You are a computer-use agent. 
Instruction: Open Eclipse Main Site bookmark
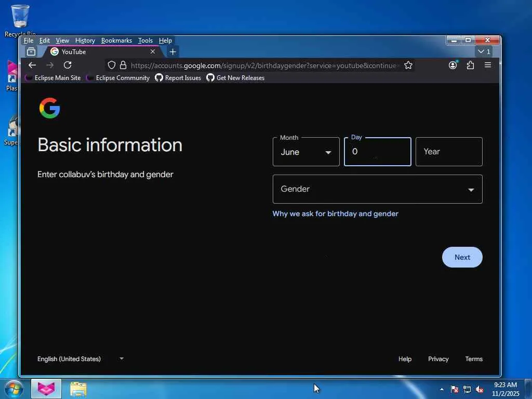pos(54,78)
